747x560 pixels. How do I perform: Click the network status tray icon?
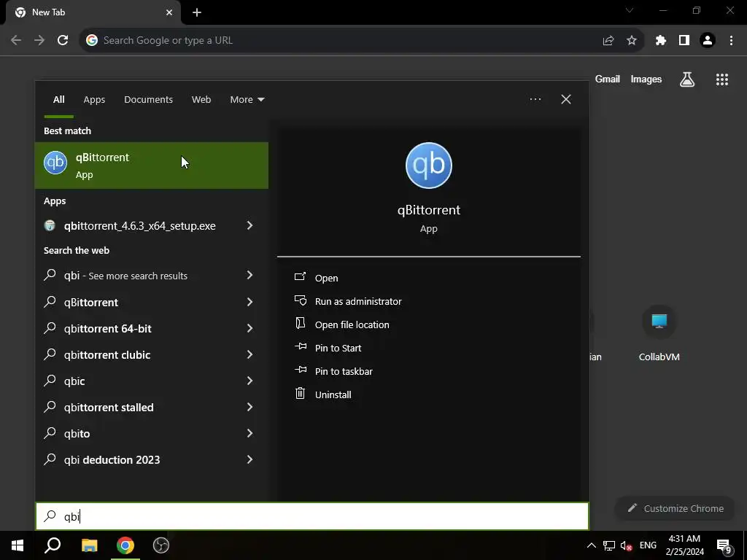pos(609,545)
